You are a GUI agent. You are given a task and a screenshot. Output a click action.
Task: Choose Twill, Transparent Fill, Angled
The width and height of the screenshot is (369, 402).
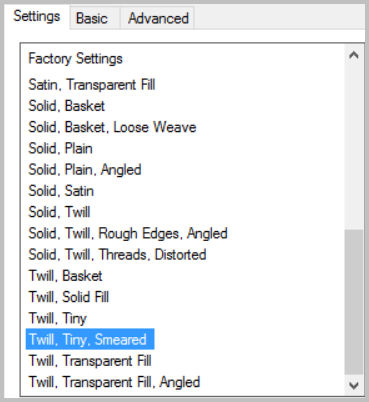click(x=114, y=382)
